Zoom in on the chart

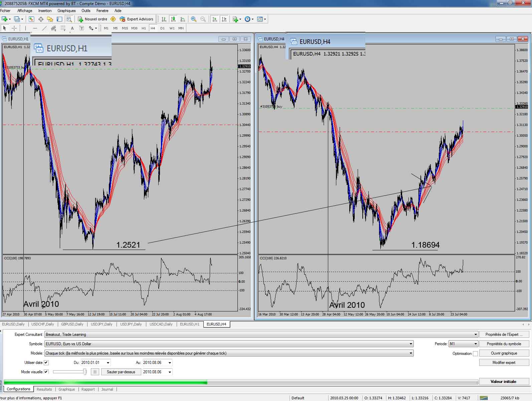pos(194,19)
